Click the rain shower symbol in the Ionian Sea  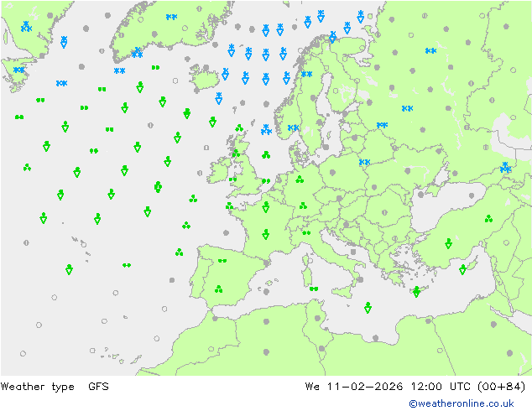(368, 308)
